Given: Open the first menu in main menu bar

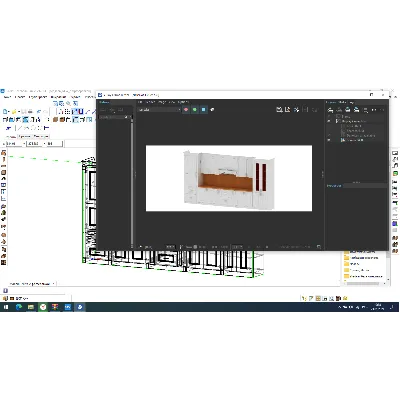Looking at the screenshot, I should click(x=7, y=97).
